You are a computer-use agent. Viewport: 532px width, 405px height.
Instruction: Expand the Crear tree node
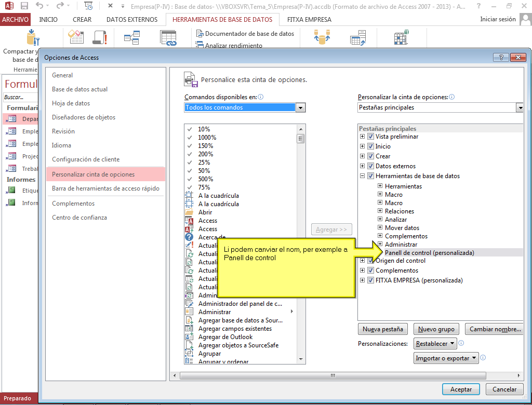(362, 156)
